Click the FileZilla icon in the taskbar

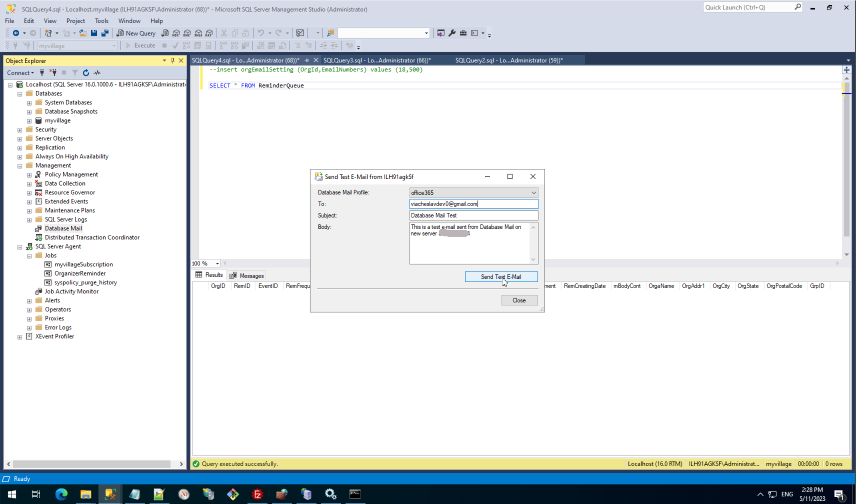[257, 494]
